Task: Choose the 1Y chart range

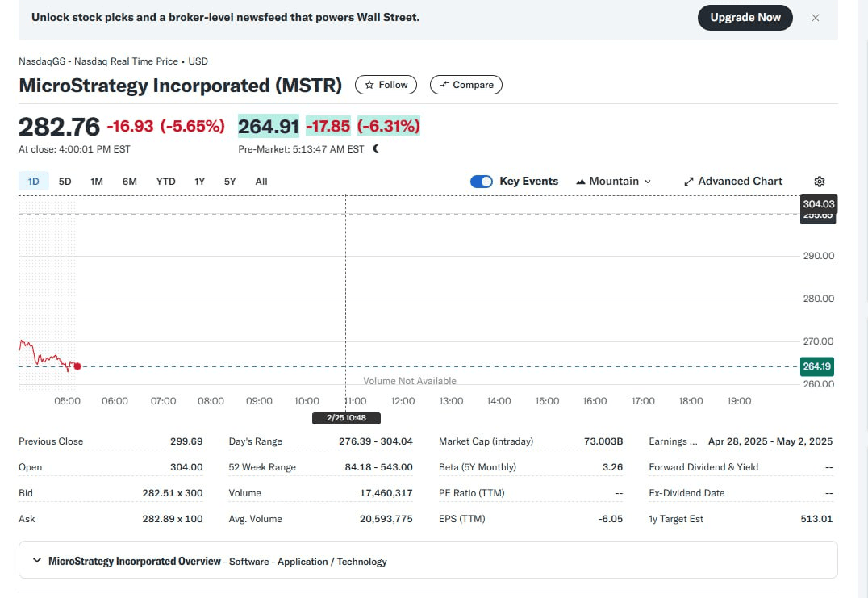Action: [200, 182]
